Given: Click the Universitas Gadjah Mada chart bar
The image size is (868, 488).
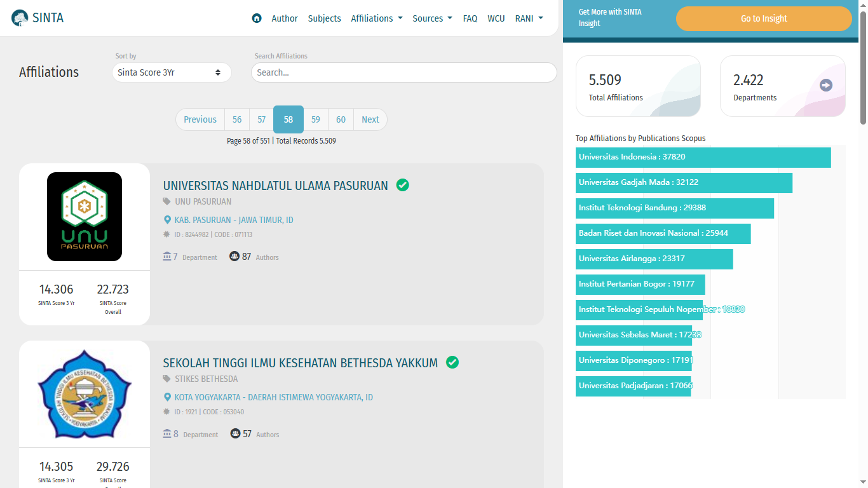Looking at the screenshot, I should (684, 182).
